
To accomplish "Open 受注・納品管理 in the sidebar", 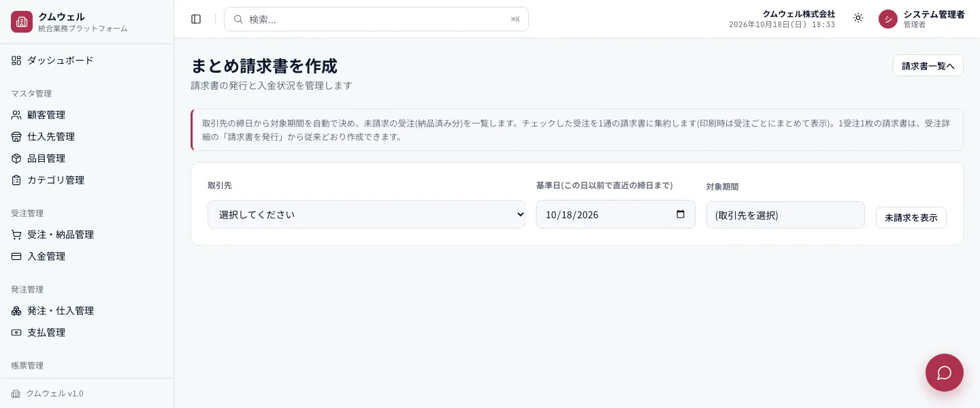I will 87,235.
